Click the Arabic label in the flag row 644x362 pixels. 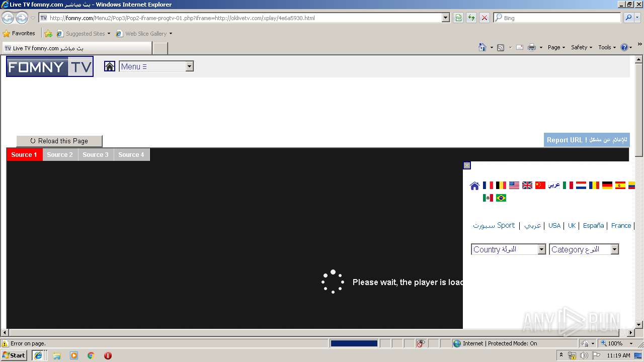pyautogui.click(x=554, y=186)
